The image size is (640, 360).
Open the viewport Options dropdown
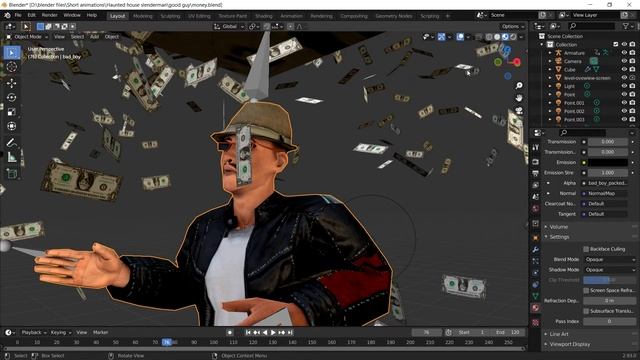pos(513,27)
